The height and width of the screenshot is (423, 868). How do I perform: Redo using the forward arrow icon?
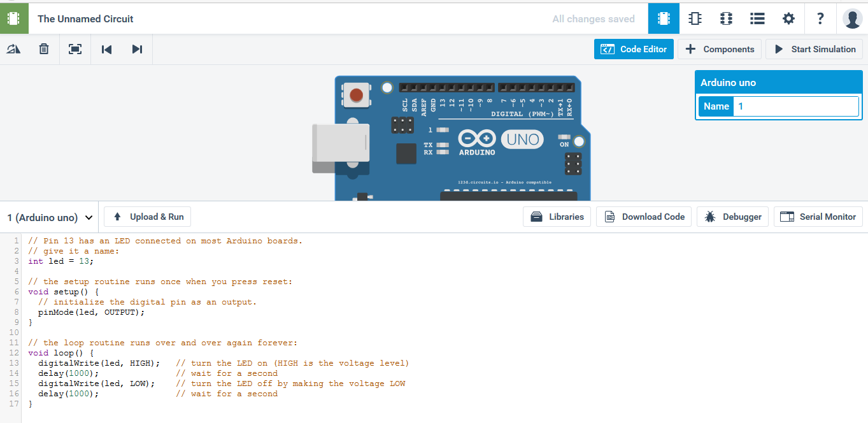click(x=137, y=49)
